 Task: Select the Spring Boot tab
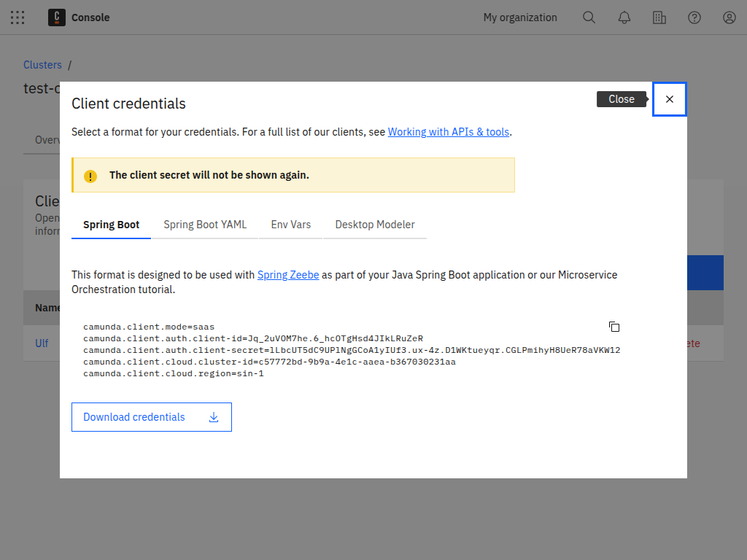coord(111,225)
